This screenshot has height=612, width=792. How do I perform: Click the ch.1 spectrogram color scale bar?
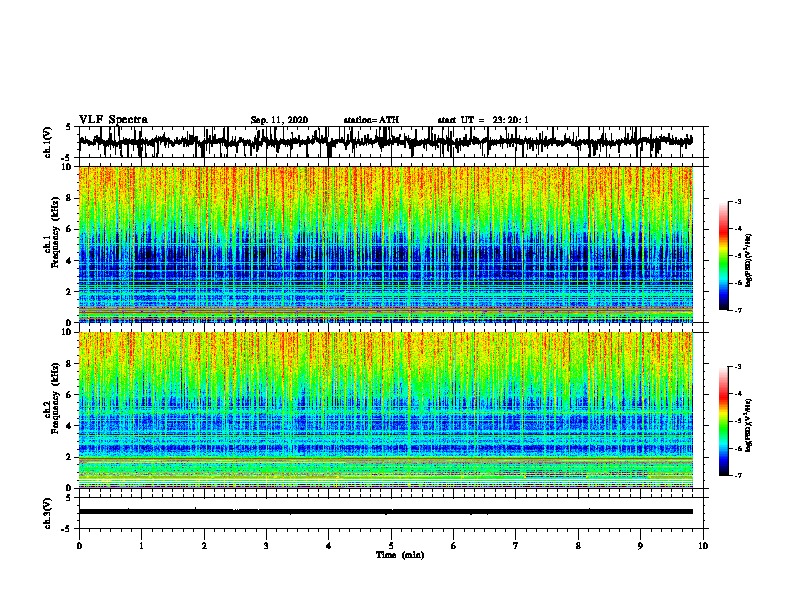coord(723,256)
